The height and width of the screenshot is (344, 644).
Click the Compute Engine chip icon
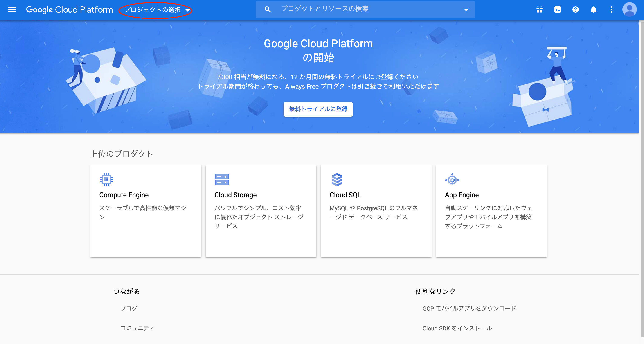[x=106, y=179]
